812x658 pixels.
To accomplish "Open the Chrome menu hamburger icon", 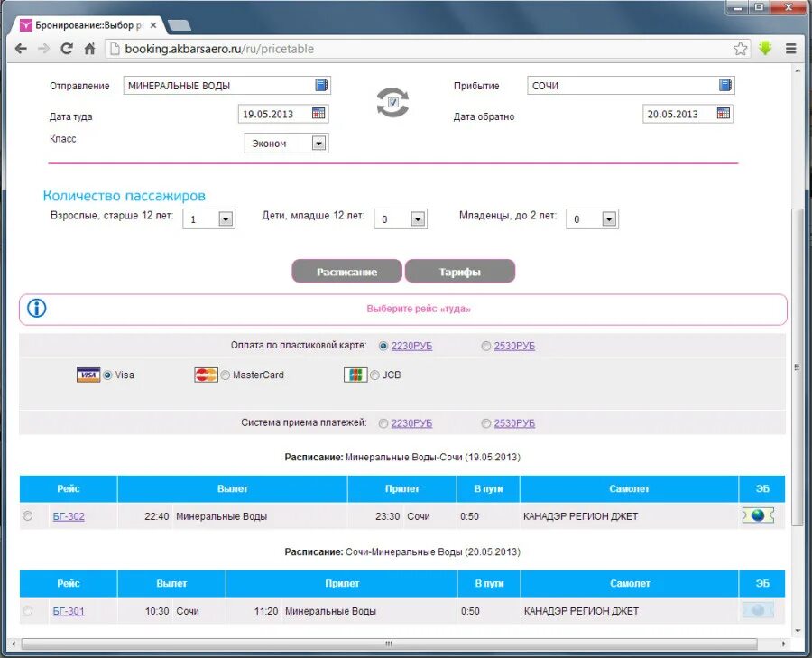I will 790,49.
